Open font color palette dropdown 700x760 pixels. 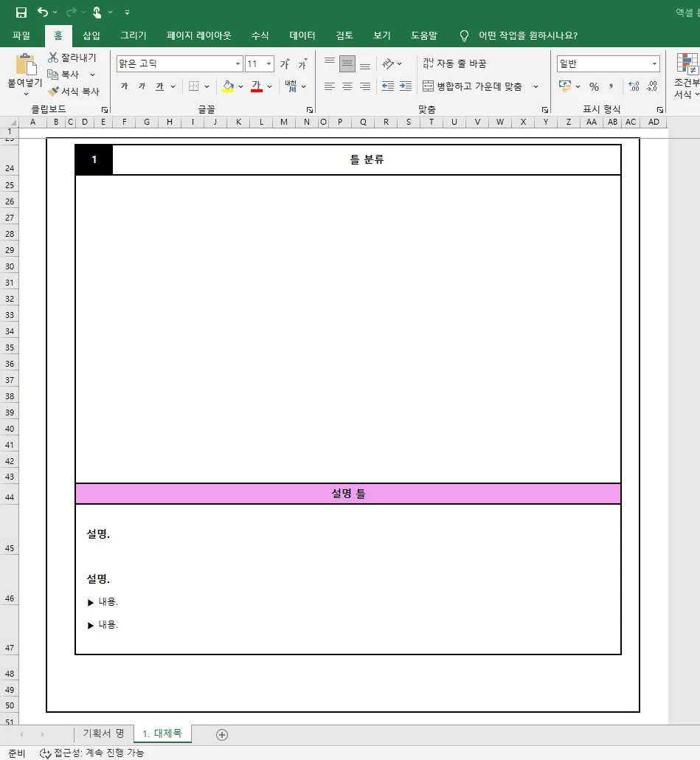point(270,87)
